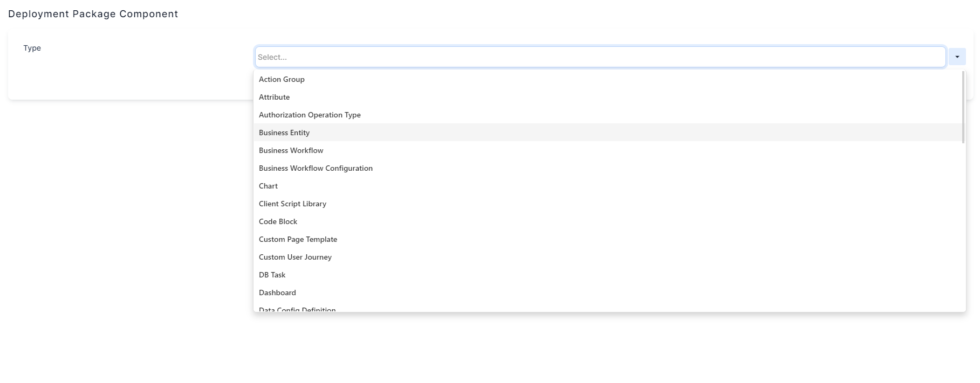
Task: Select Action Group from the list
Action: (282, 79)
